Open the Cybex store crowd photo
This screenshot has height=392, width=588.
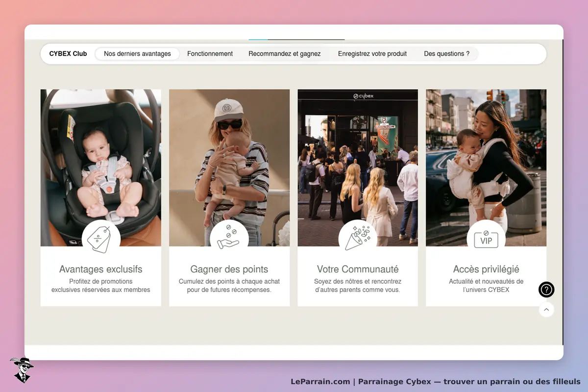358,168
